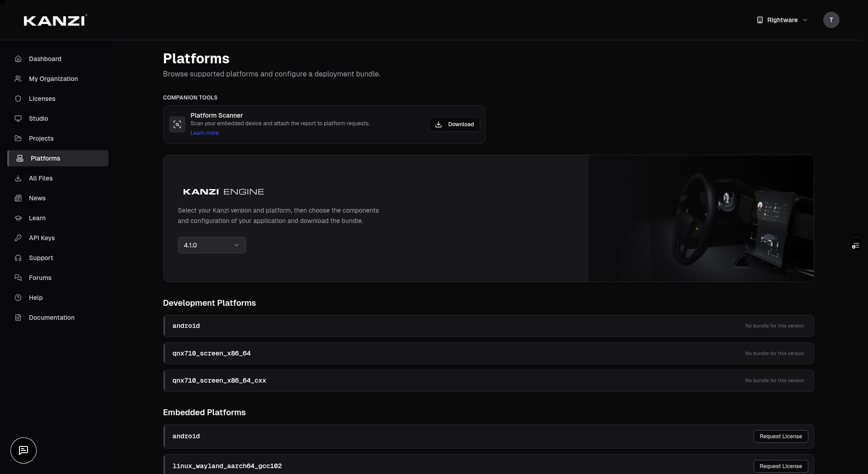Follow the Learn more link

coord(204,133)
